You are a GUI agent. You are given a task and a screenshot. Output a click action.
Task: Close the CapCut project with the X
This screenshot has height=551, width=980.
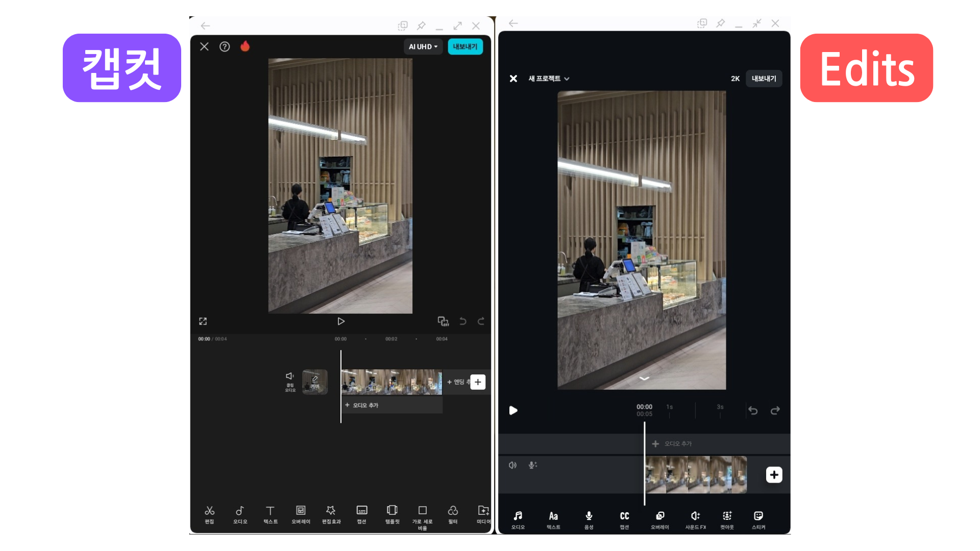204,46
